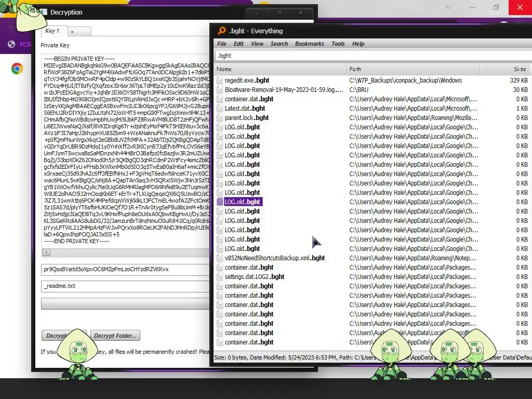
Task: Click path C:\BRU
Action: (358, 90)
